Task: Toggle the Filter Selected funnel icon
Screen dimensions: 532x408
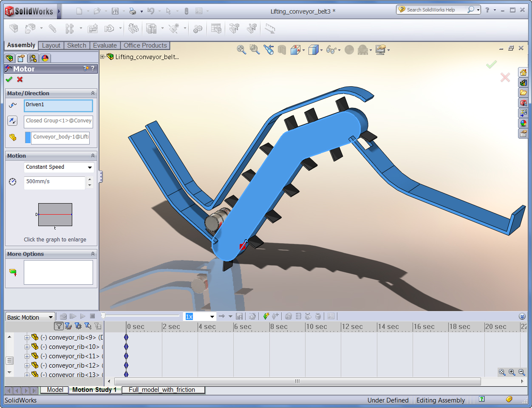Action: point(88,326)
